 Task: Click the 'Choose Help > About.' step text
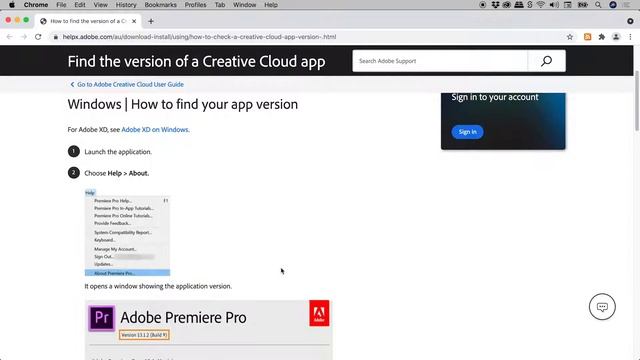pos(117,173)
